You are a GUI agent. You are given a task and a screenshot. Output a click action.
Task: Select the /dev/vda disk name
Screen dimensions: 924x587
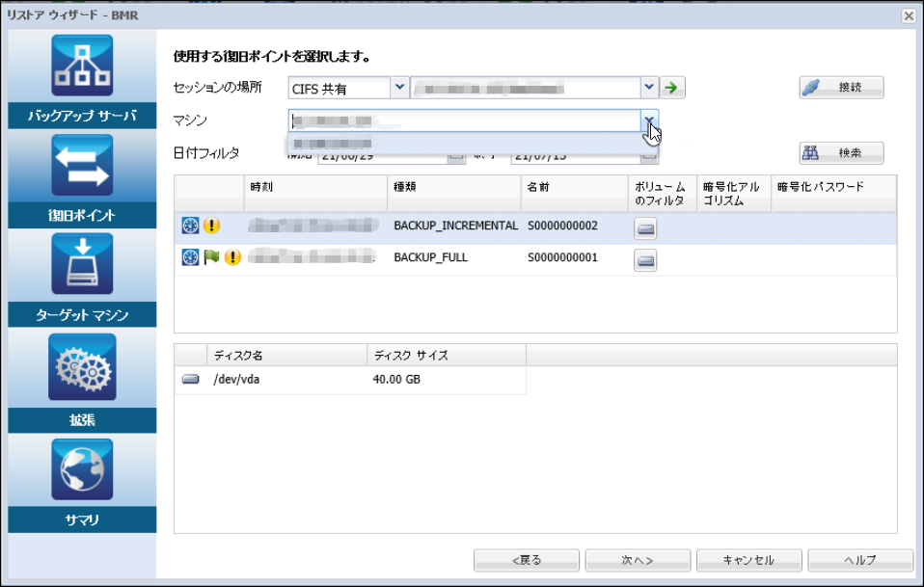tap(236, 379)
